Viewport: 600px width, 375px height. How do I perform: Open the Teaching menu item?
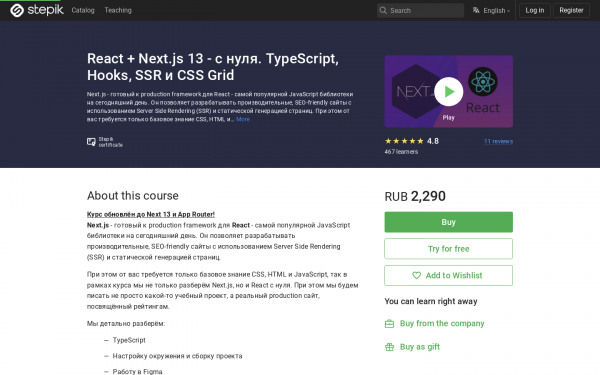(118, 10)
